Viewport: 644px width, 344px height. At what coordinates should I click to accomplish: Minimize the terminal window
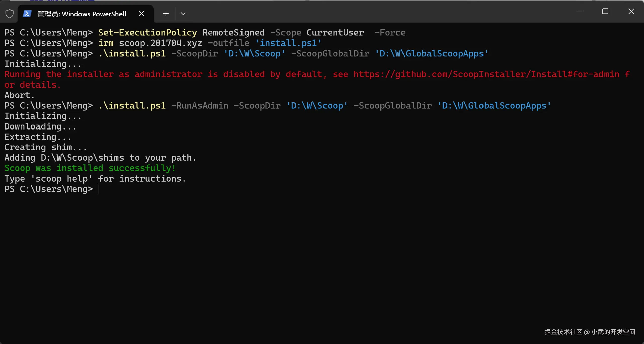[x=579, y=11]
